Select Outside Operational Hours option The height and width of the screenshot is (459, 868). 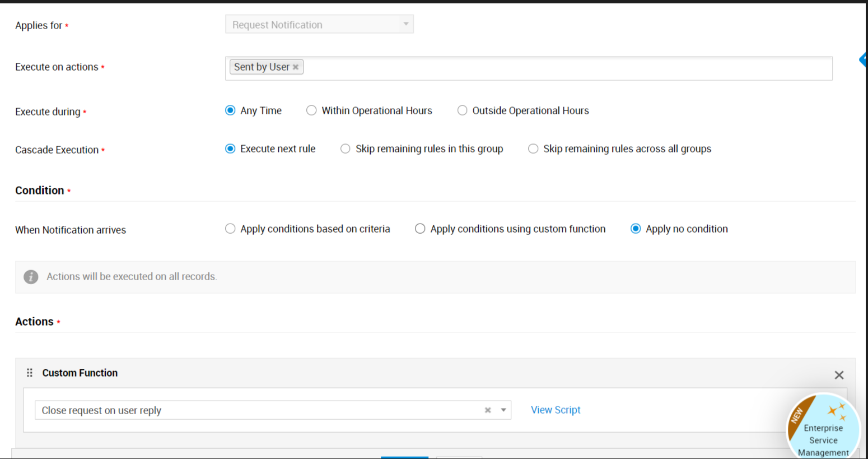point(462,110)
